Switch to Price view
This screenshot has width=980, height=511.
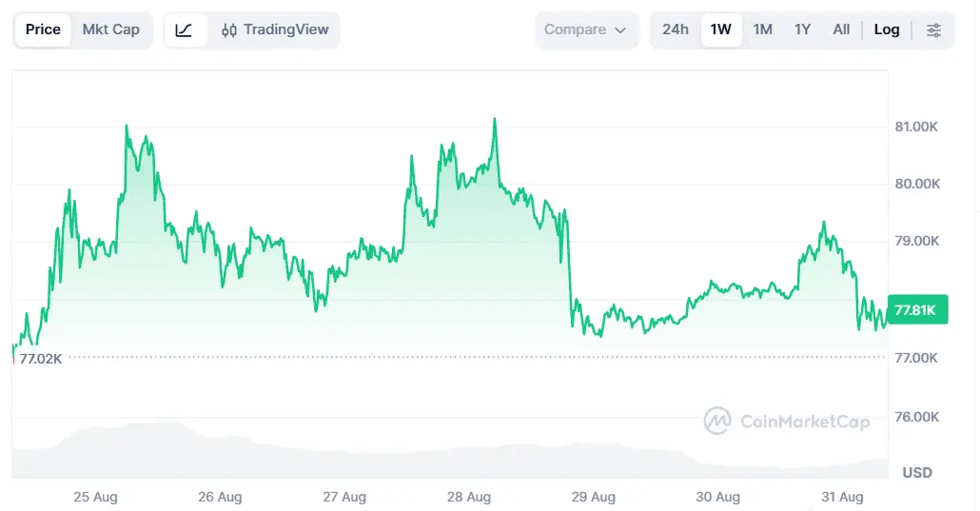click(x=43, y=29)
